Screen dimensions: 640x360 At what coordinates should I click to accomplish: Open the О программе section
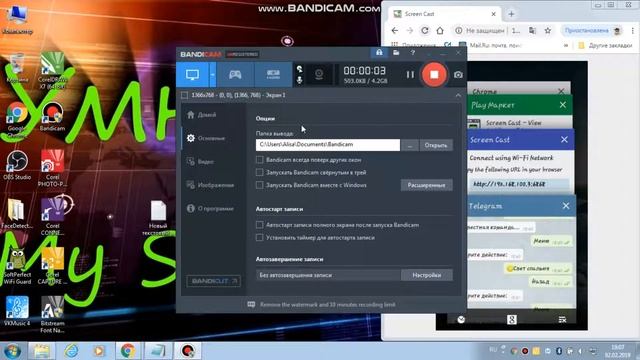click(x=210, y=209)
